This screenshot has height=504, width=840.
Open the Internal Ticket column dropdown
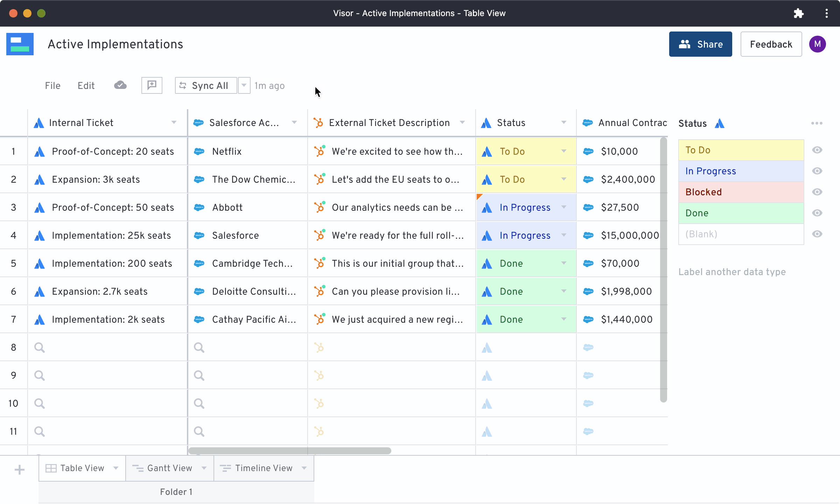point(174,122)
